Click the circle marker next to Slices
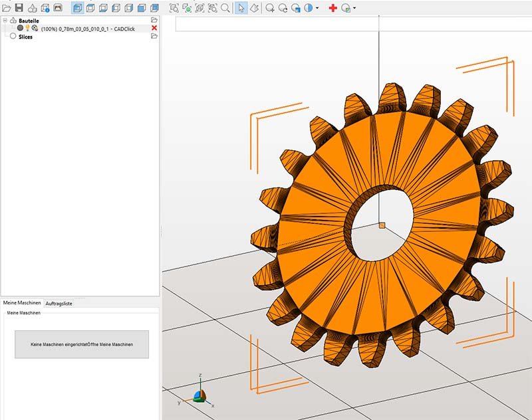Viewport: 532px width, 420px height. pos(13,37)
